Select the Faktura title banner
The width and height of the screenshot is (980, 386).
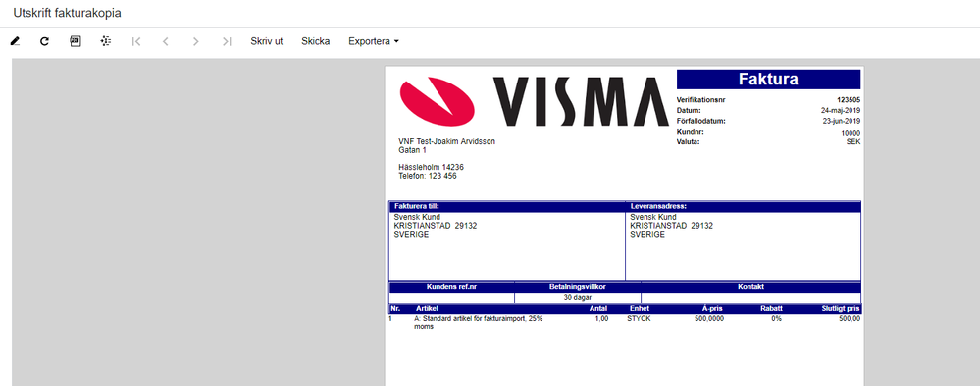[x=768, y=80]
